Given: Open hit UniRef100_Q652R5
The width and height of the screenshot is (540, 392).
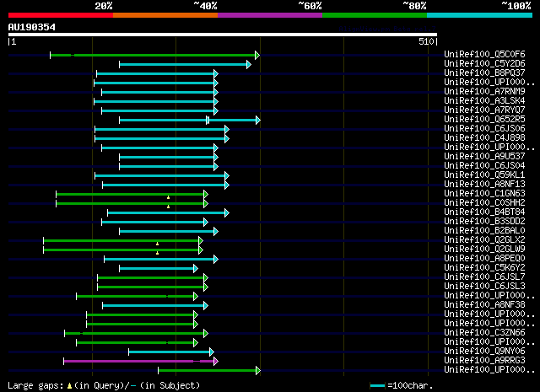Looking at the screenshot, I should tap(484, 119).
